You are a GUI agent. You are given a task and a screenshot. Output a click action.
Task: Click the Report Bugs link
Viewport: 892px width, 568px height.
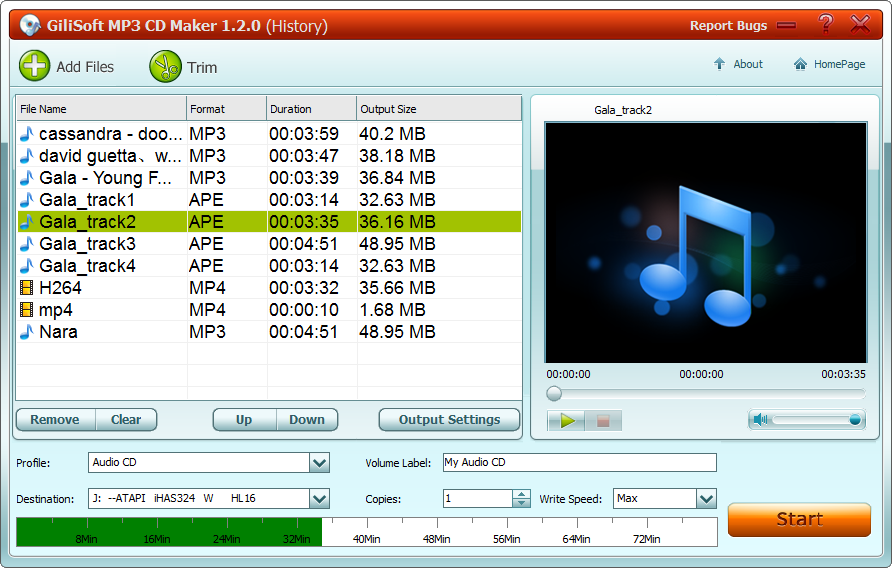pyautogui.click(x=728, y=26)
